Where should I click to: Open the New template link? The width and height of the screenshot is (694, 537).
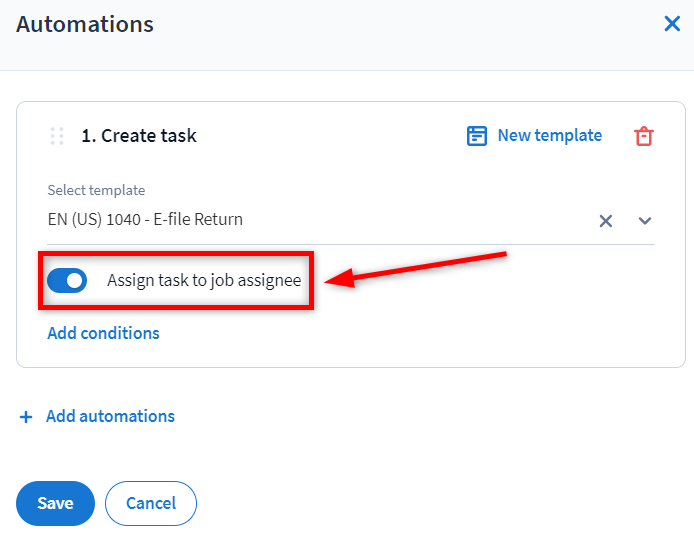click(x=549, y=136)
